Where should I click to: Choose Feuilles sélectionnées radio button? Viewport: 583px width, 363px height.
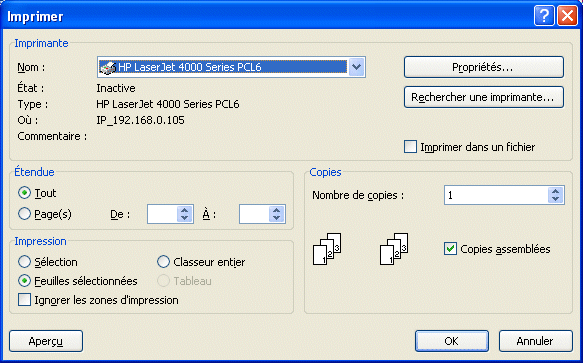pos(24,281)
